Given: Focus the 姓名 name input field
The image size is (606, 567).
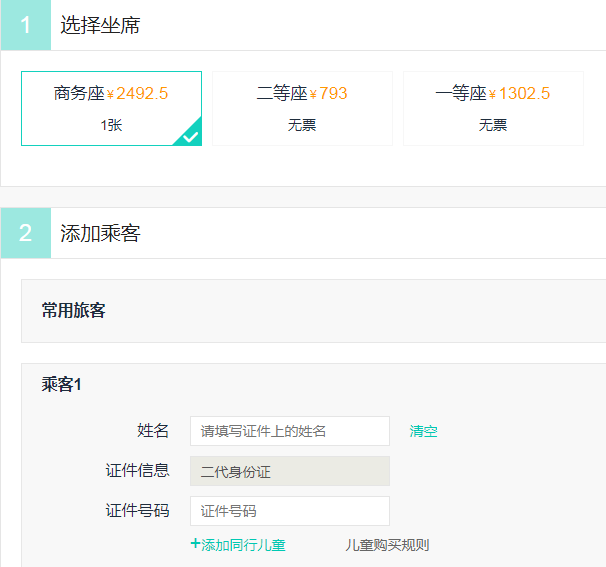Looking at the screenshot, I should click(x=289, y=431).
